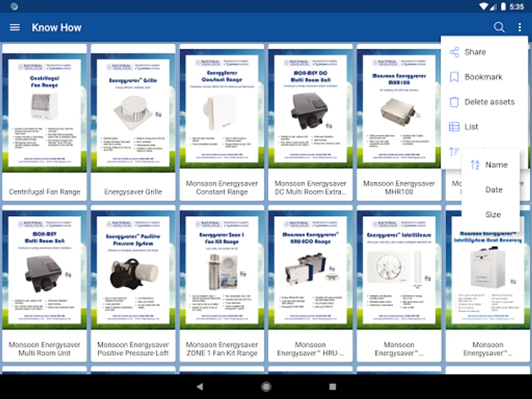This screenshot has height=399, width=532.
Task: Open the HRU-ECO Range document cover
Action: pyautogui.click(x=310, y=270)
